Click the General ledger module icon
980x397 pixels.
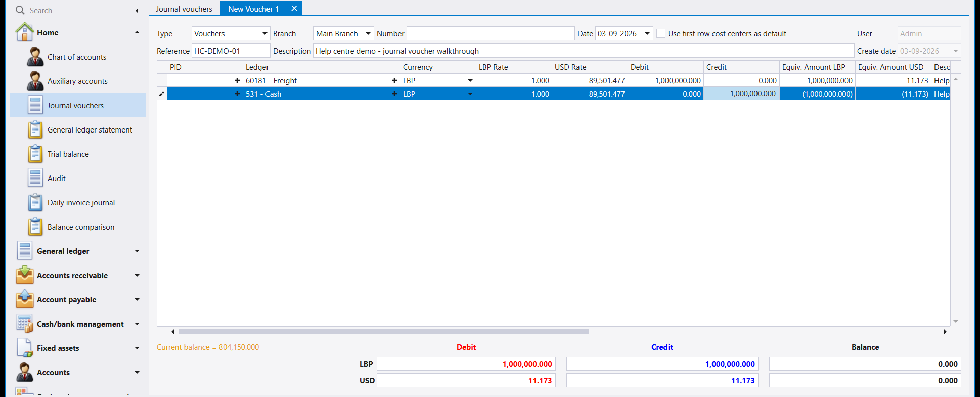[x=24, y=251]
